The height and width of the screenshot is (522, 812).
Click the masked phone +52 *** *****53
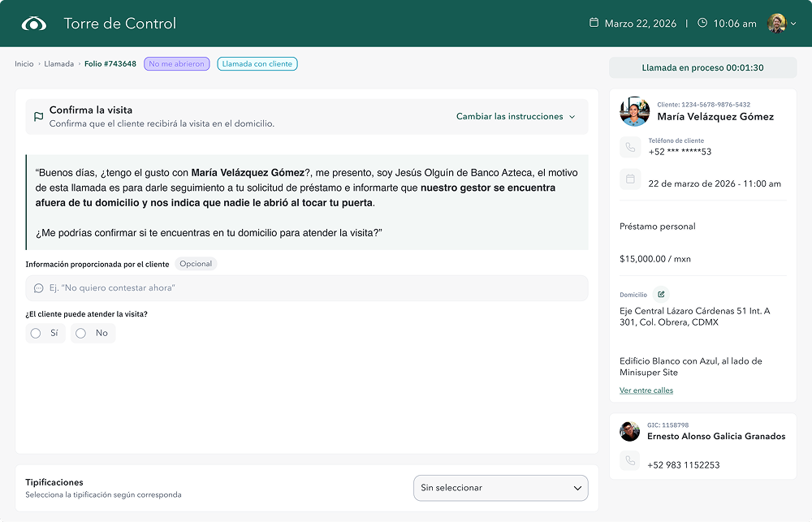680,152
